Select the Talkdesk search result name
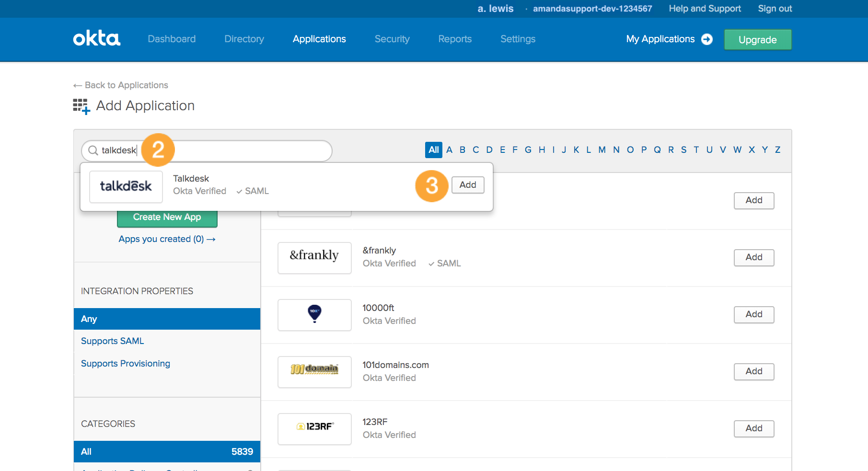Viewport: 868px width, 471px height. [x=191, y=179]
